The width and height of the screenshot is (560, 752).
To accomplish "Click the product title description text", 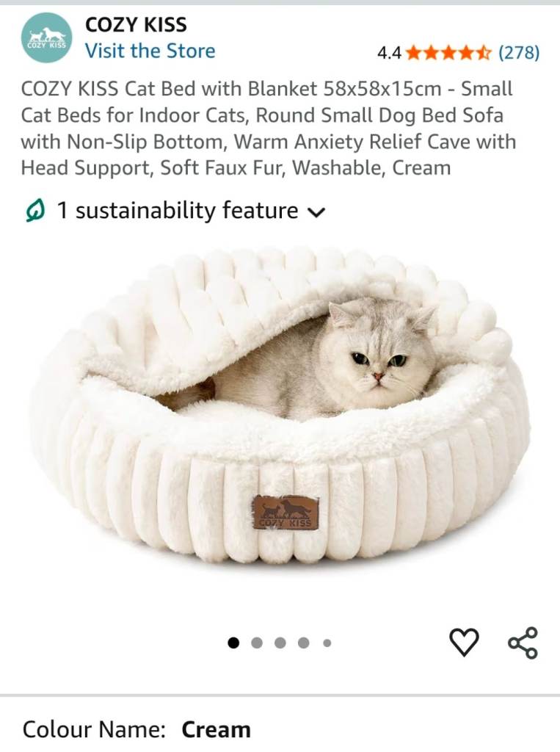I will pos(269,129).
